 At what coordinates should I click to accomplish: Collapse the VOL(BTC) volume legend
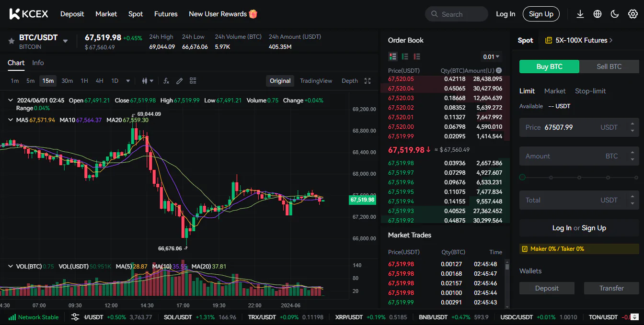point(11,267)
